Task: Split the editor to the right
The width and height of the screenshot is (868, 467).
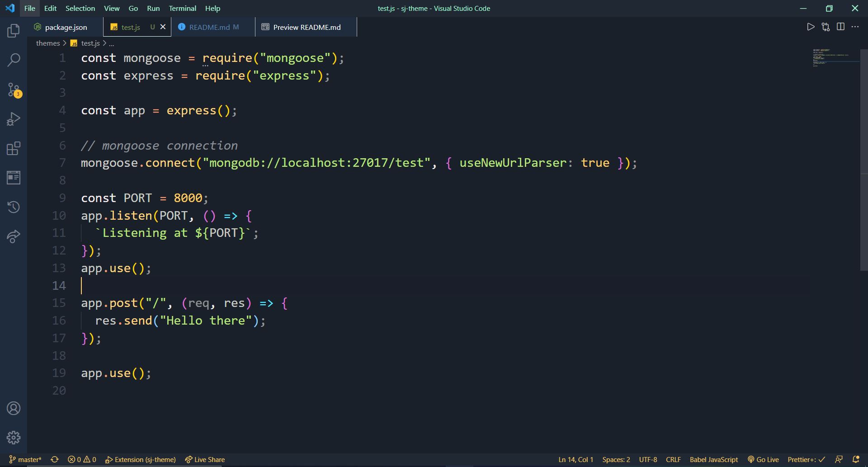Action: click(840, 27)
